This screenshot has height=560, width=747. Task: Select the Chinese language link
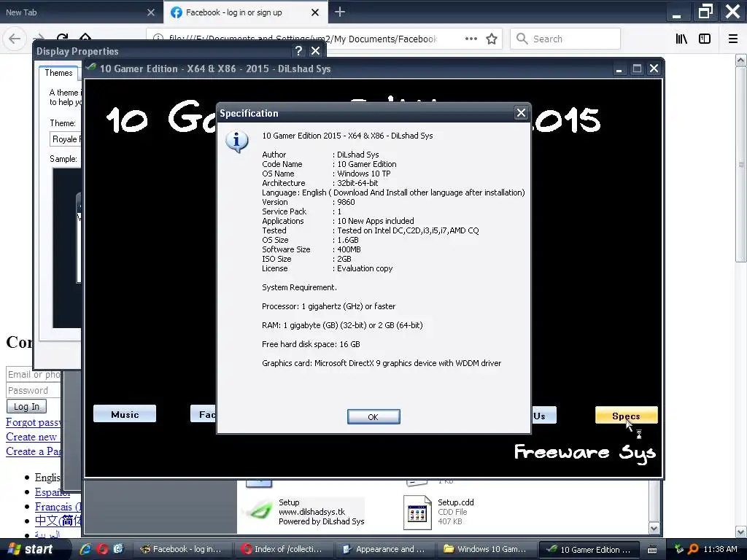(x=58, y=521)
